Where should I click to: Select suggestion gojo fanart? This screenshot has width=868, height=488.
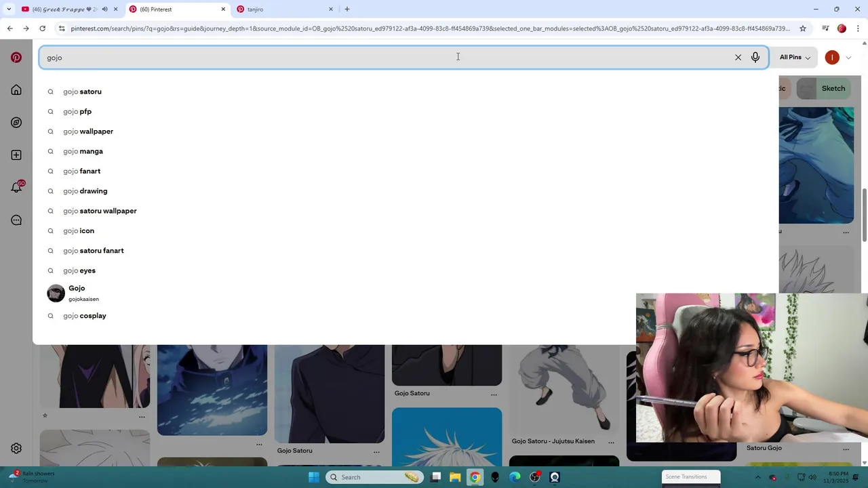pyautogui.click(x=81, y=171)
